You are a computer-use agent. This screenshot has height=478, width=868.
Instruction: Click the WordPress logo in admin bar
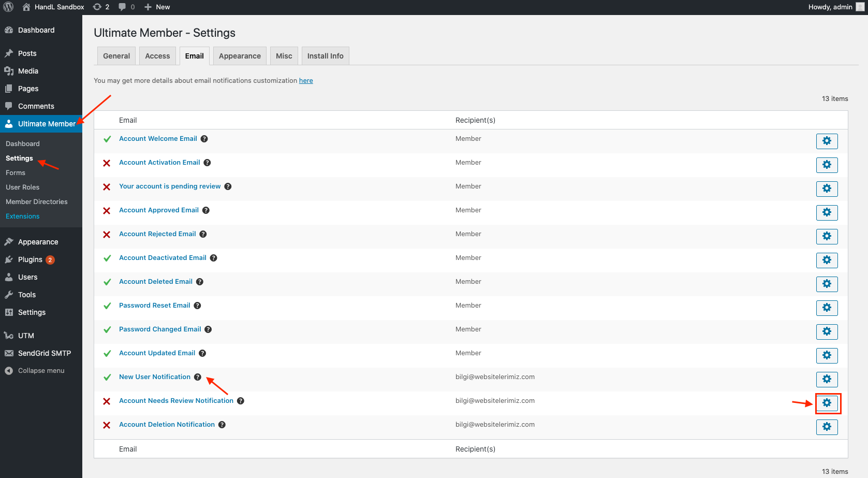(x=8, y=7)
